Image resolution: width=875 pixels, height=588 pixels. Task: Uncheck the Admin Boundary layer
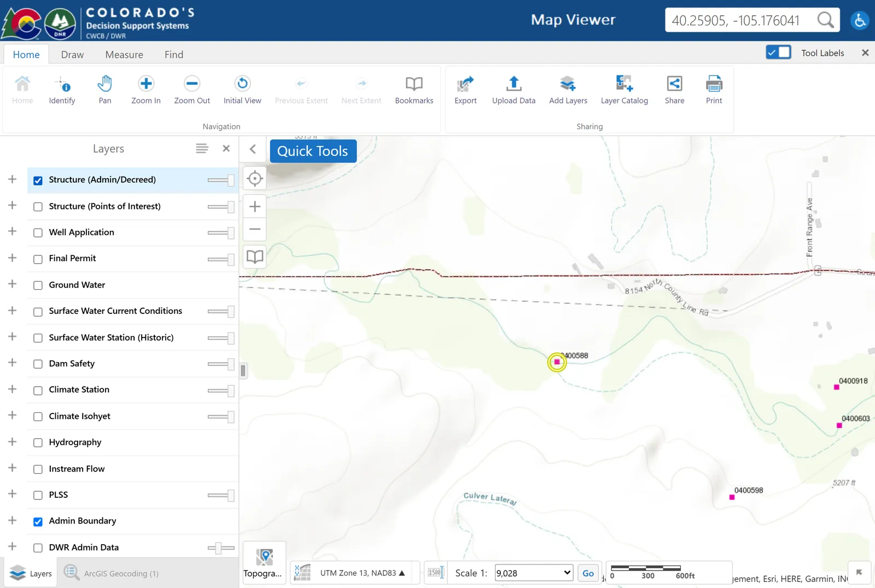pyautogui.click(x=38, y=522)
